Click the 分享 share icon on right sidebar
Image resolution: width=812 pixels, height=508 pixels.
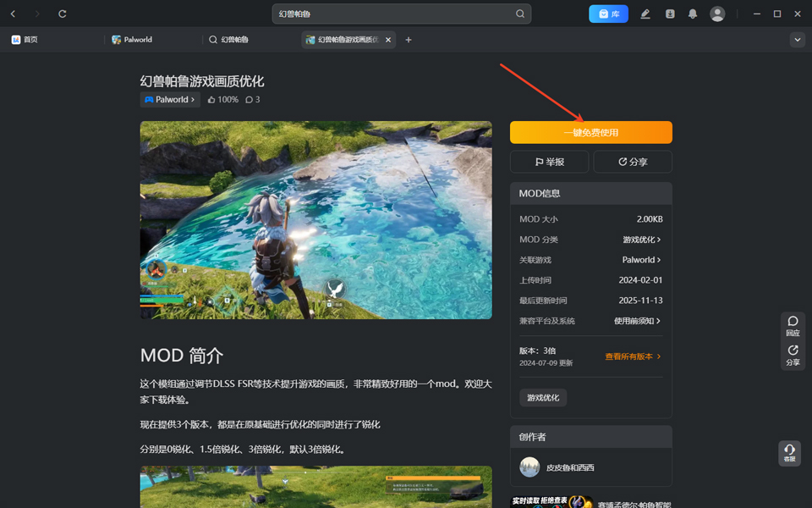click(x=793, y=356)
